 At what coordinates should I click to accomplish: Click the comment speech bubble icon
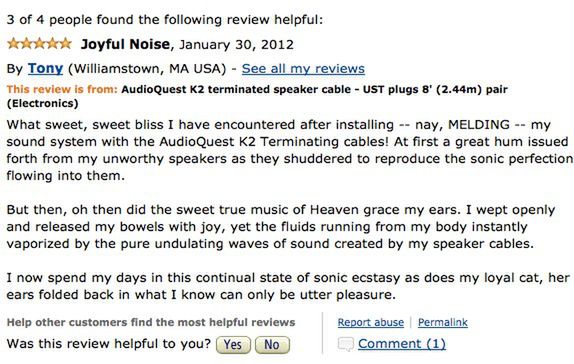pos(346,344)
